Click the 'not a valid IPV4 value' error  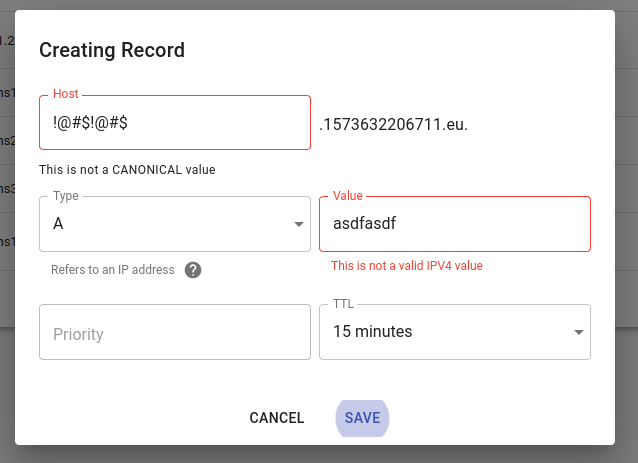click(x=407, y=266)
